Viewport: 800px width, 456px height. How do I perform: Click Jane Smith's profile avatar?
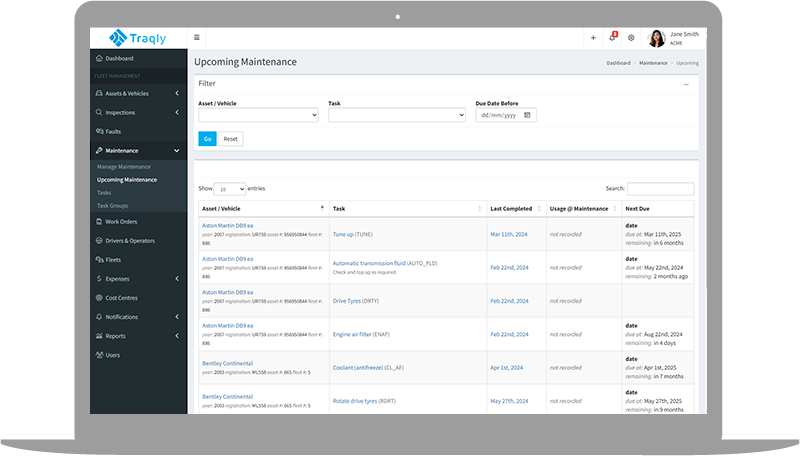tap(657, 38)
